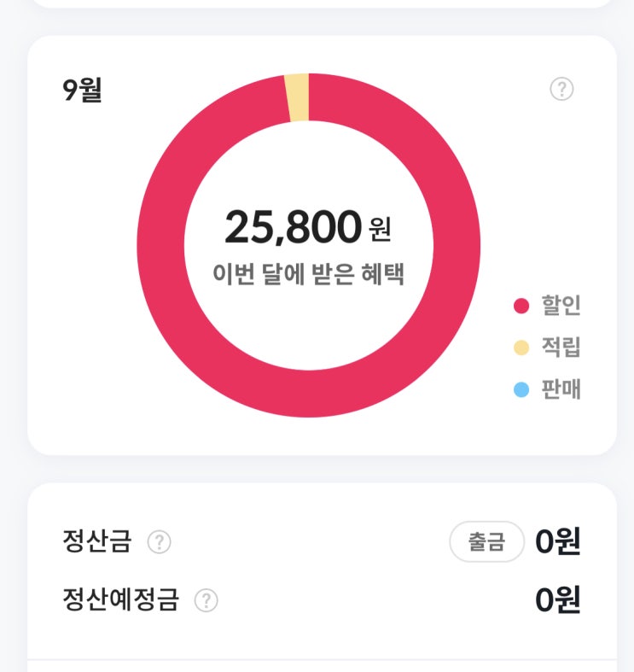Select the blue 판매 legend dot
This screenshot has width=634, height=672.
521,389
